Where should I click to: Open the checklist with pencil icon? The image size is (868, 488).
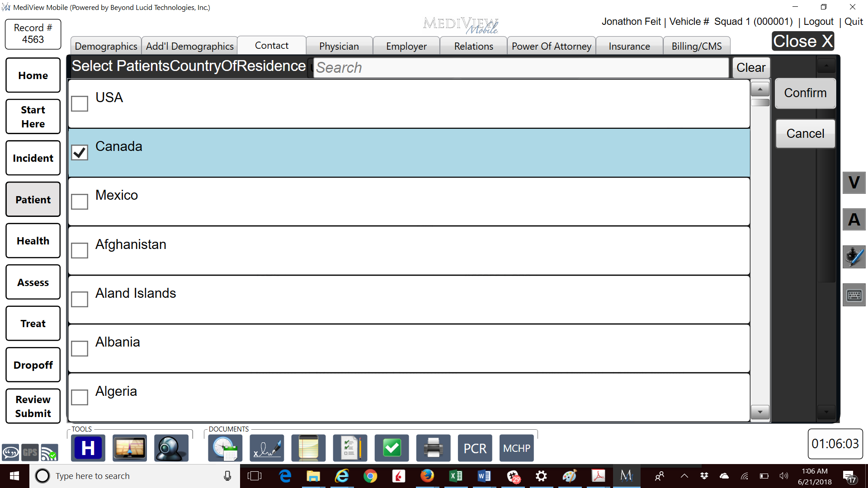[x=350, y=448]
